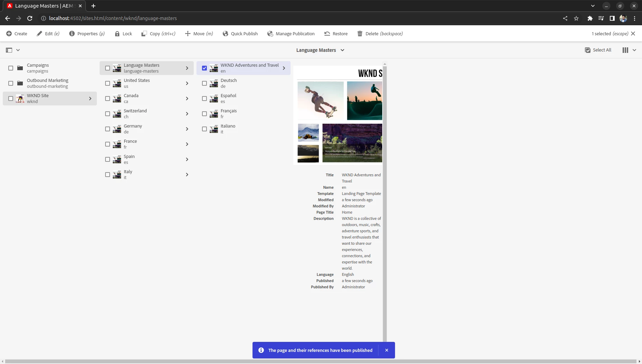This screenshot has width=642, height=364.
Task: Check the Campaigns folder checkbox
Action: (x=11, y=68)
